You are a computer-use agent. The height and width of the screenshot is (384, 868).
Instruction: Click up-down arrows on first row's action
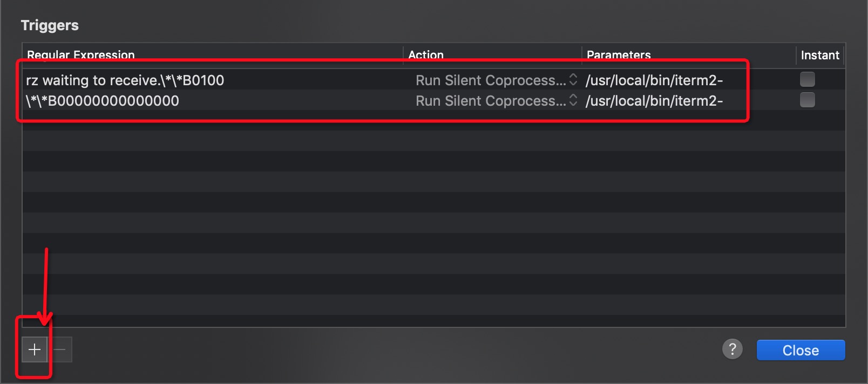tap(573, 80)
